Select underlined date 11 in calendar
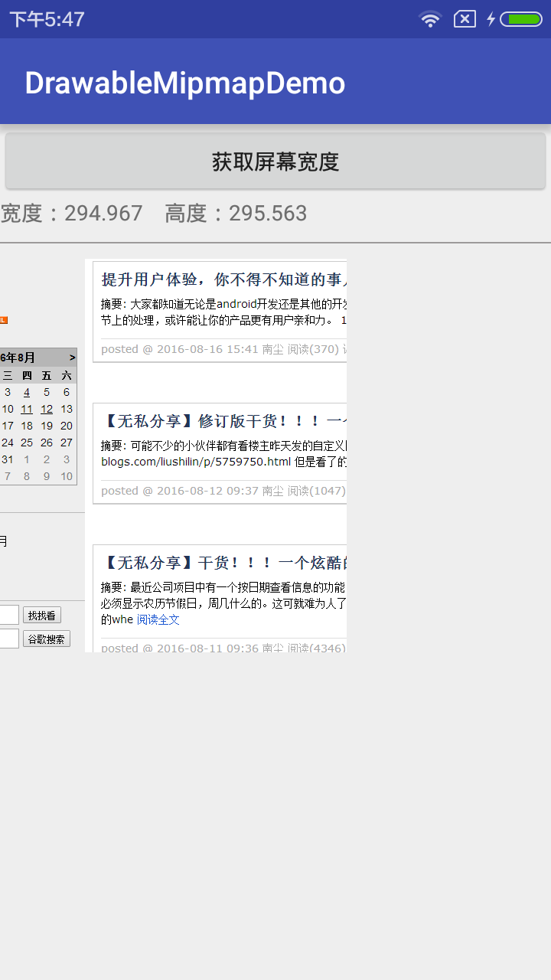The height and width of the screenshot is (980, 551). (x=27, y=409)
